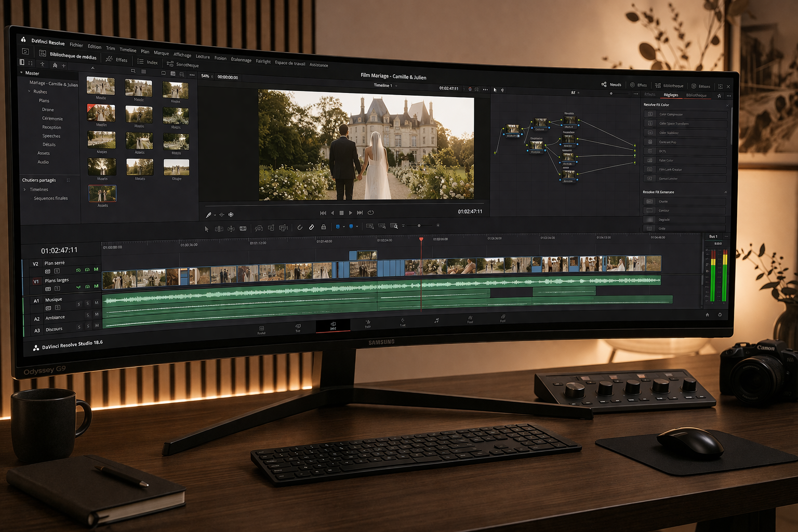This screenshot has width=798, height=532.
Task: Mute the A1 Musique audio track
Action: coord(97,302)
